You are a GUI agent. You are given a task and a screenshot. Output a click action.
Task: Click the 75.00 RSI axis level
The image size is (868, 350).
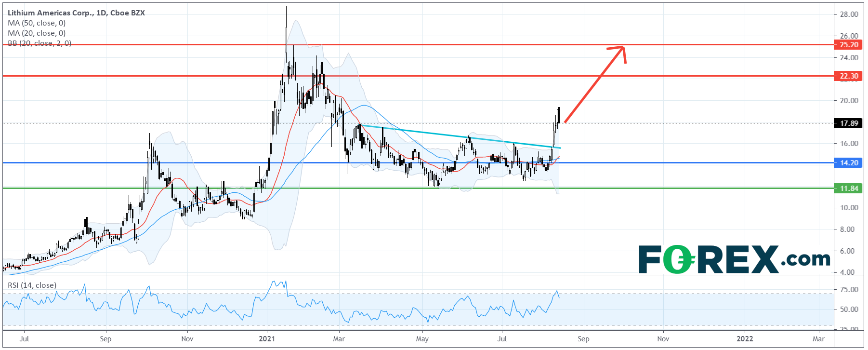(x=849, y=290)
